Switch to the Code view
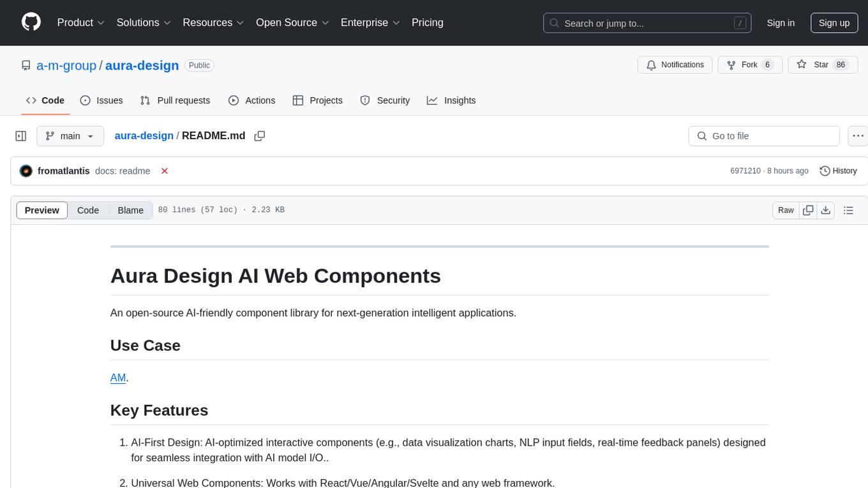 pos(88,210)
